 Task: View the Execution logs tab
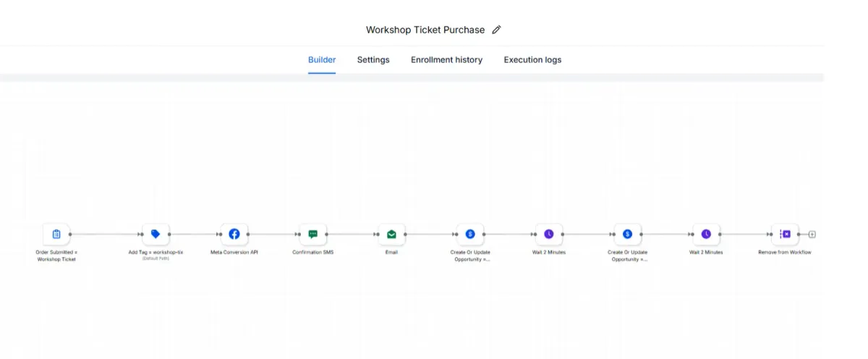pos(532,60)
